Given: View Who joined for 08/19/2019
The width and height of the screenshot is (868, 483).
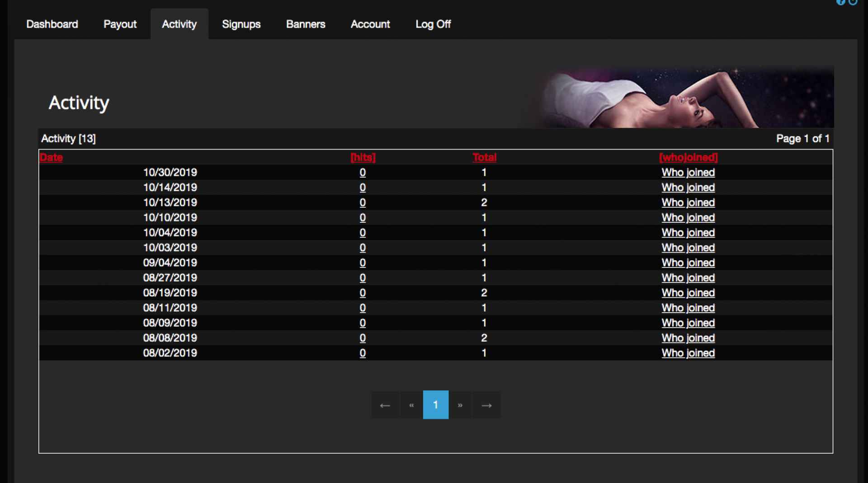Looking at the screenshot, I should coord(688,293).
